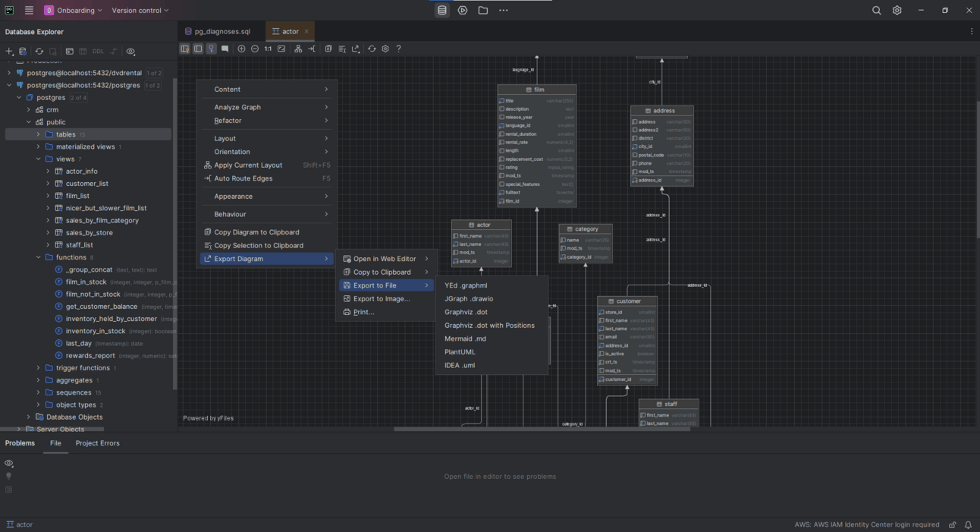Toggle the eye view options in Database Explorer
Image resolution: width=980 pixels, height=532 pixels.
pyautogui.click(x=130, y=52)
